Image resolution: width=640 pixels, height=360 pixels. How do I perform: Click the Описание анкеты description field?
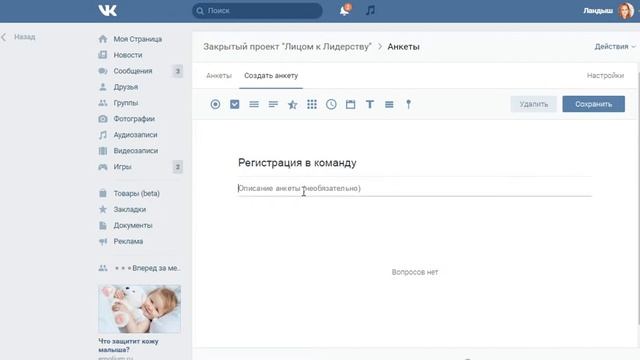[x=415, y=188]
